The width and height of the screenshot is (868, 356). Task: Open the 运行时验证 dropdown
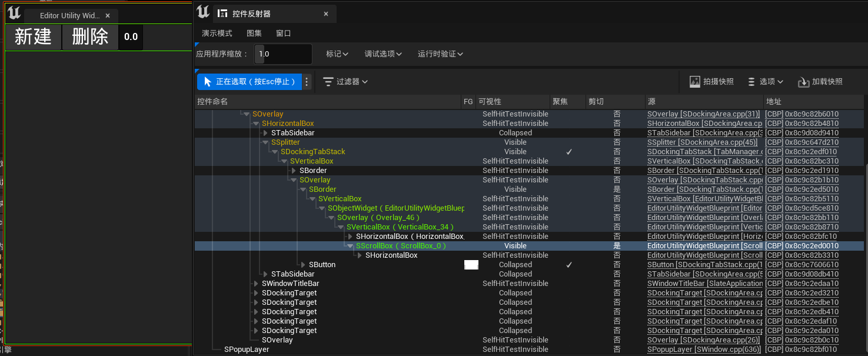[x=440, y=54]
